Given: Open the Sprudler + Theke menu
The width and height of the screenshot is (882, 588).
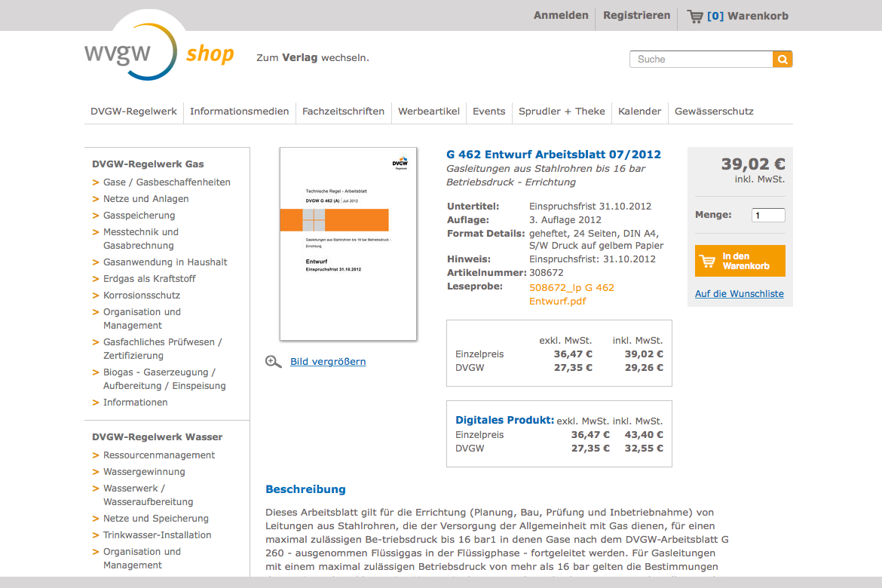Looking at the screenshot, I should tap(562, 112).
